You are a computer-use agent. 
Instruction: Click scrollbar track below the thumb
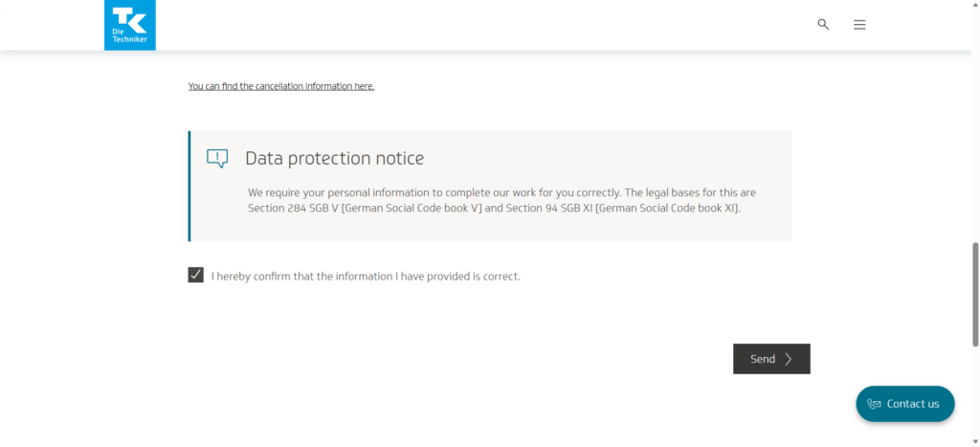974,392
